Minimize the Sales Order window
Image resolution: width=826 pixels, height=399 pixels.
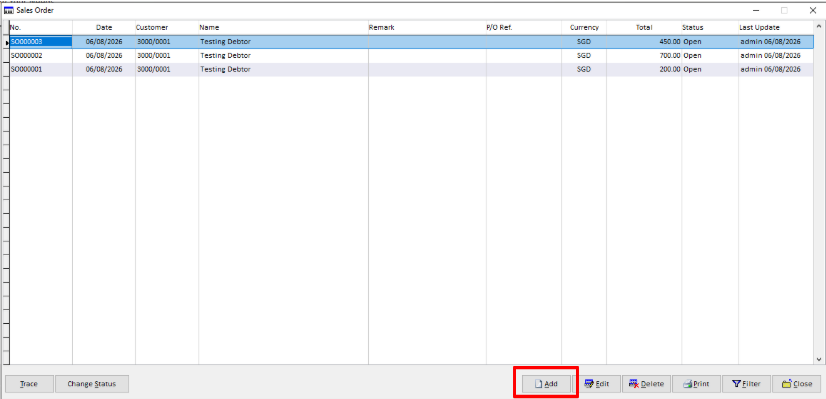(x=756, y=10)
